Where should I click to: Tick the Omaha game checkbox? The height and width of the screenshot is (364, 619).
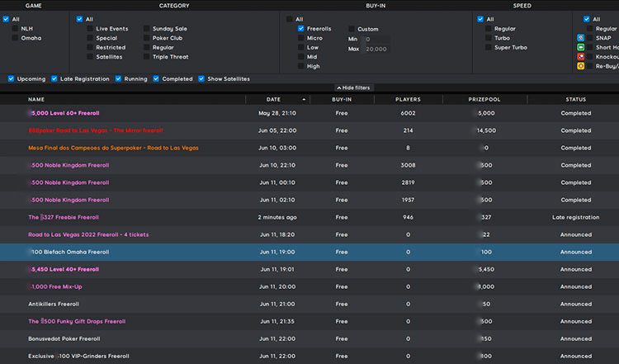coord(15,38)
